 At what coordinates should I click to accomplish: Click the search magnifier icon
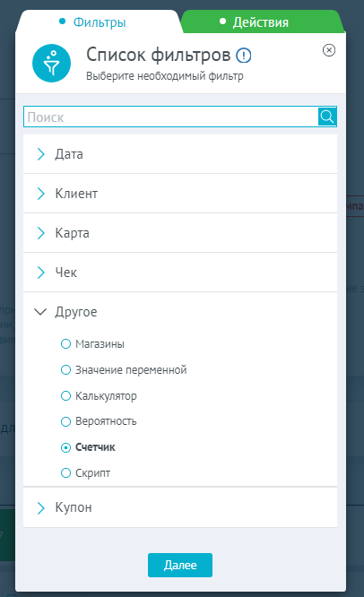pyautogui.click(x=327, y=117)
